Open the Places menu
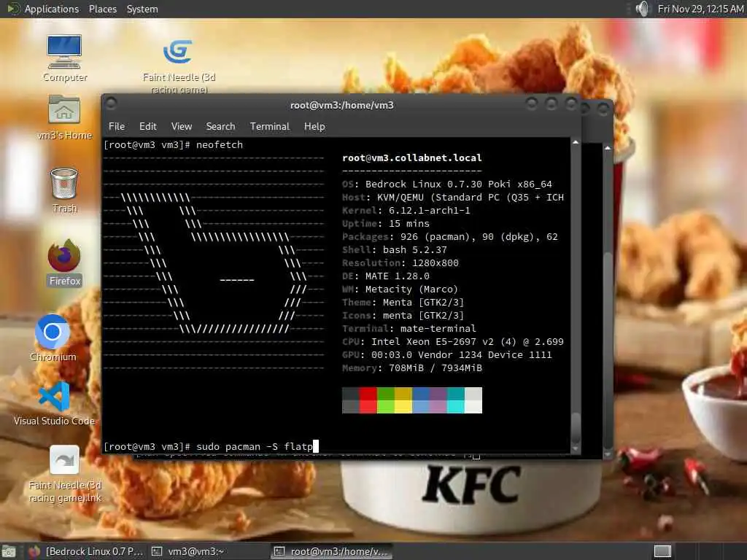747x560 pixels. 102,9
